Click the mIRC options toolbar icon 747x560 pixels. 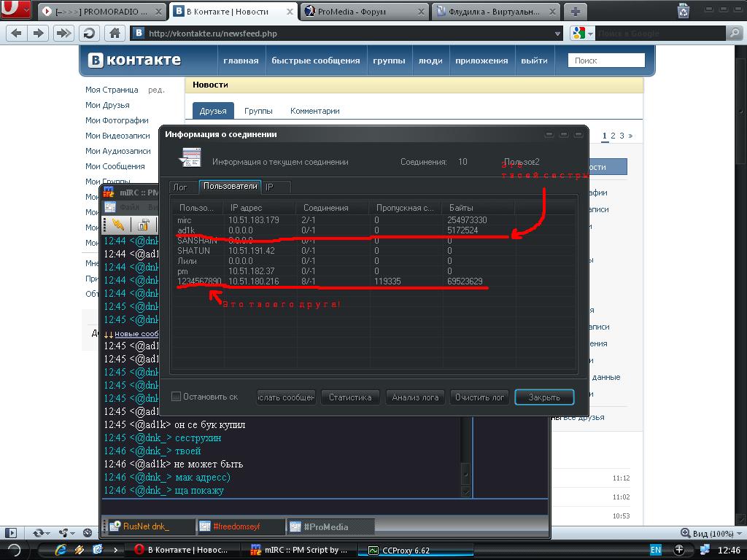pyautogui.click(x=143, y=224)
